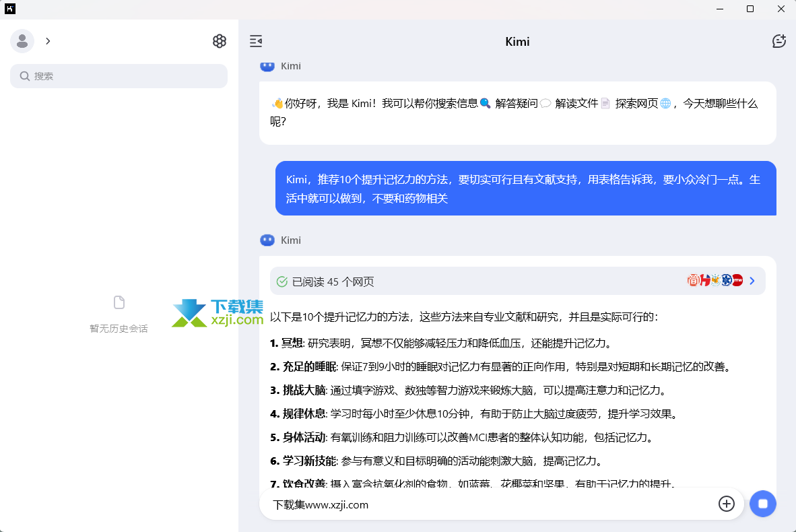Open the 已阅读 45 个网页 sources bar

coord(517,281)
